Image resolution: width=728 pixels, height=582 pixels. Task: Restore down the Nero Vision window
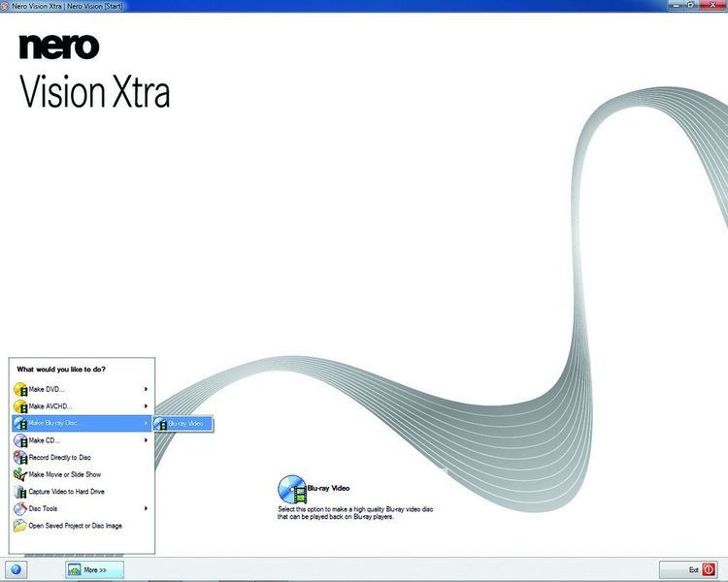[691, 5]
